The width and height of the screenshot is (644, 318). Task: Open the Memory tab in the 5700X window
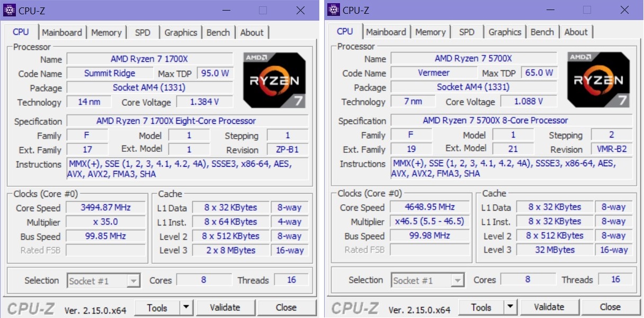(x=430, y=32)
